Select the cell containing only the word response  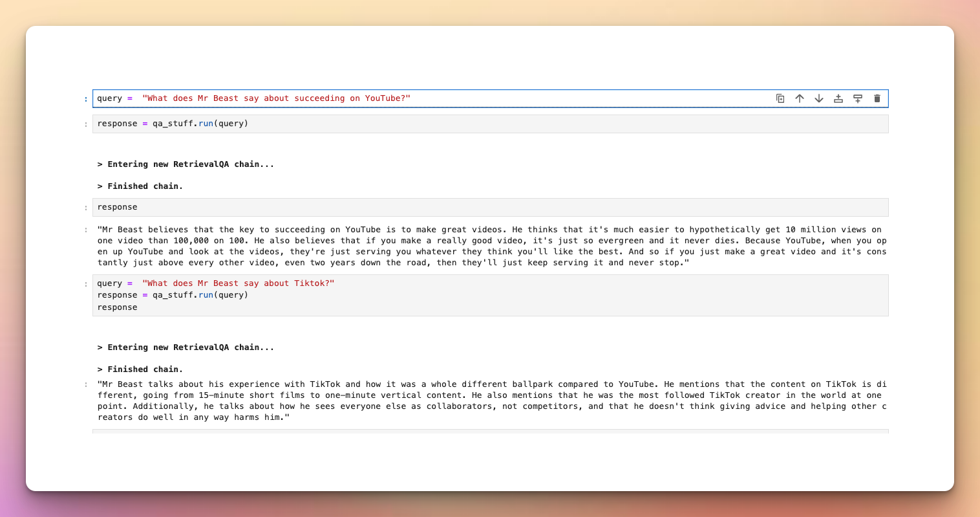click(490, 207)
